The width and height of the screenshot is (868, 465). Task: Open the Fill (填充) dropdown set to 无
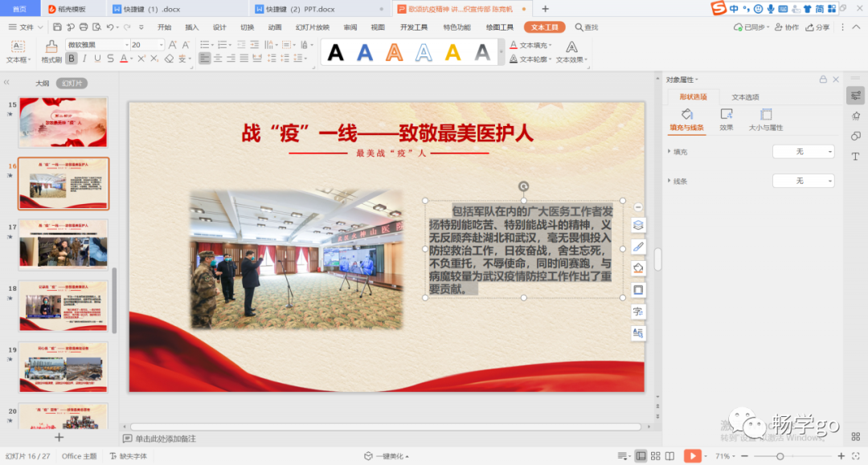click(803, 152)
